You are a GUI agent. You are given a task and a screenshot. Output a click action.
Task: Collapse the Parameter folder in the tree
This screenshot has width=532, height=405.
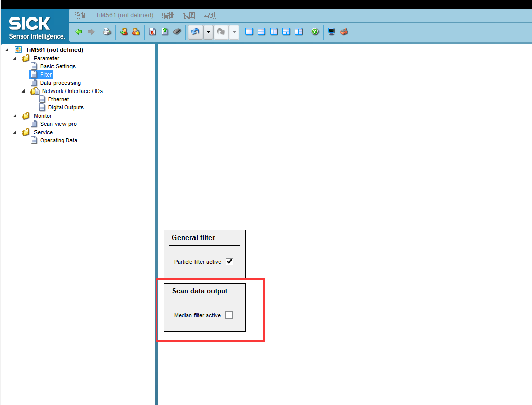pyautogui.click(x=15, y=58)
